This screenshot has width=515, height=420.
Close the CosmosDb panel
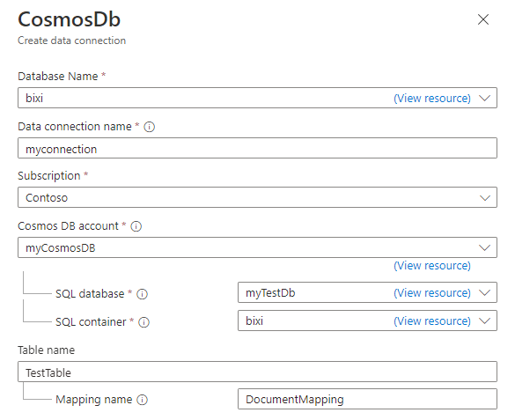pyautogui.click(x=483, y=19)
